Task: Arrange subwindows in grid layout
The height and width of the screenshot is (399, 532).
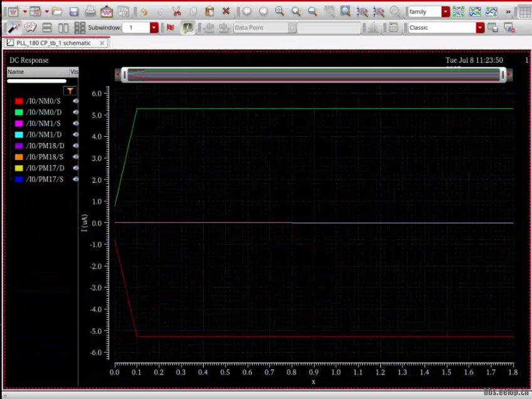Action: [x=80, y=28]
